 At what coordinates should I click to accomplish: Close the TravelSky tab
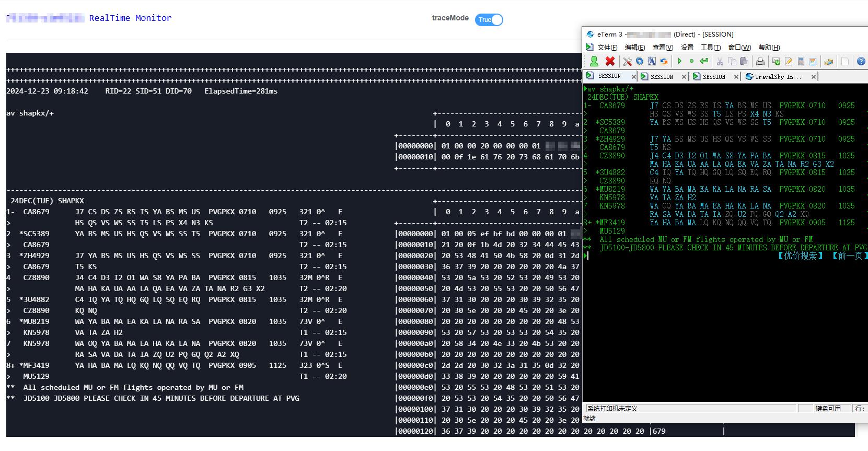pos(813,77)
